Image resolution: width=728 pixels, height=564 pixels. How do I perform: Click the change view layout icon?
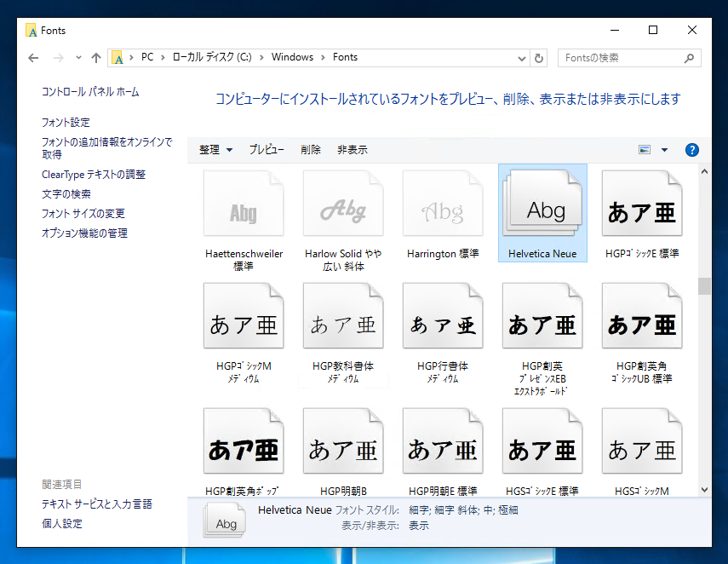[645, 150]
